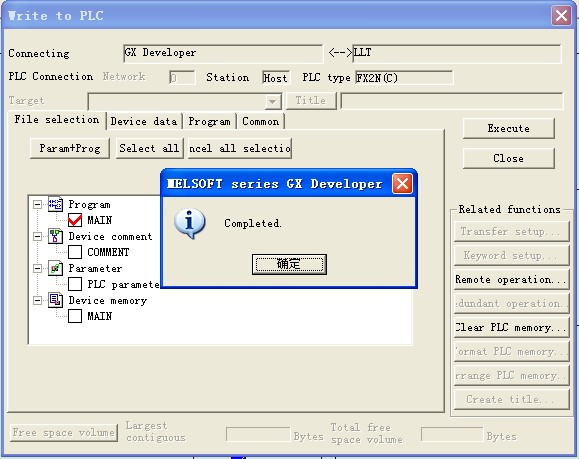Screen dimensions: 579x459
Task: Switch to the Device data tab
Action: (144, 121)
